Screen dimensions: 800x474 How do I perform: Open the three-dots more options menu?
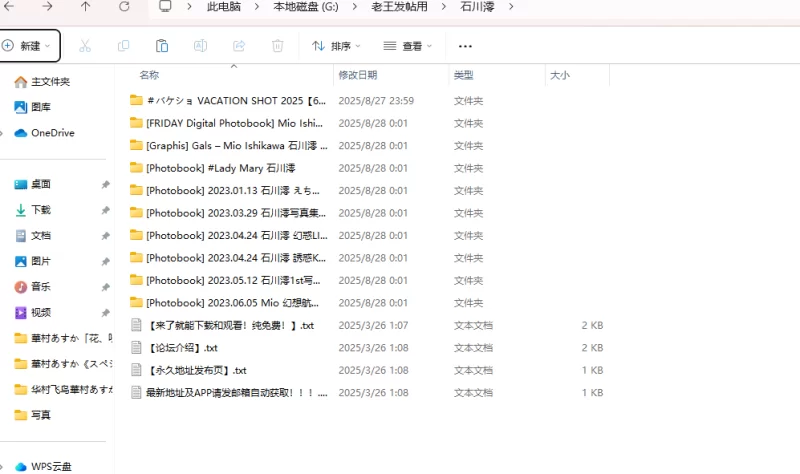465,46
